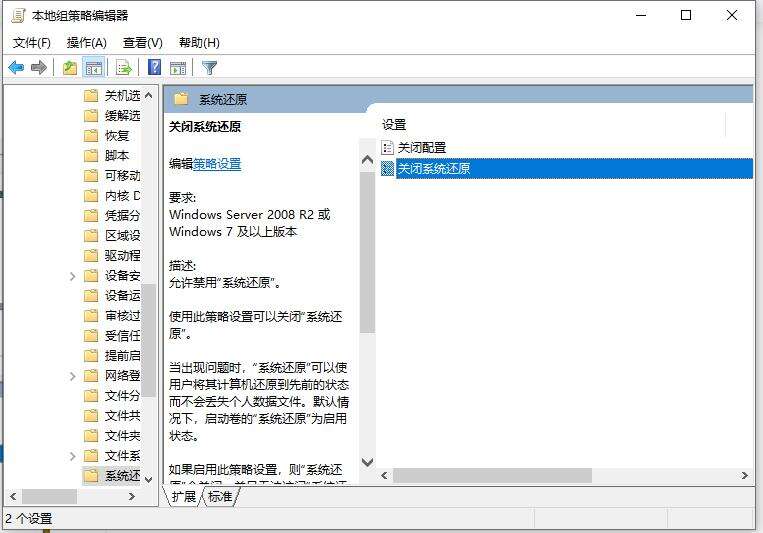
Task: Open Help via the question mark icon
Action: pos(154,67)
